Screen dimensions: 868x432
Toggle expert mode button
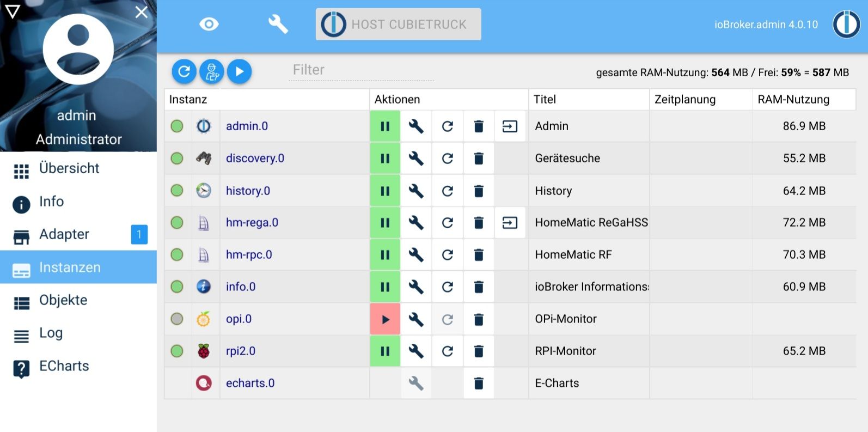click(212, 71)
